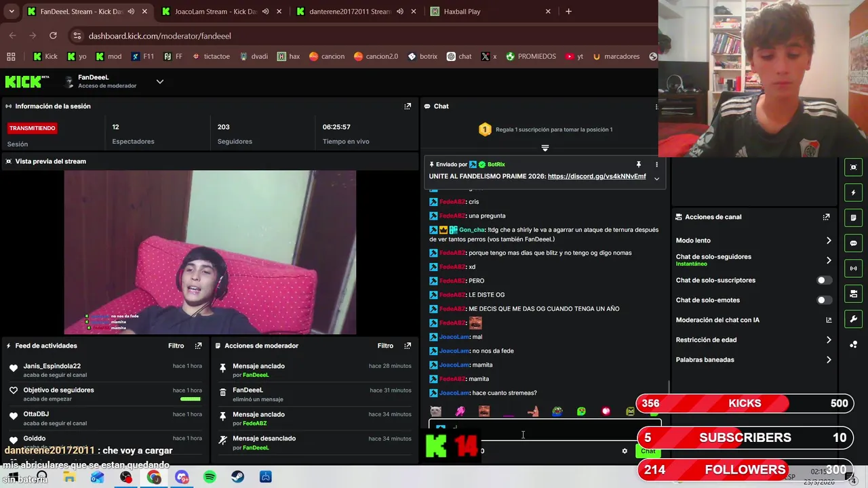This screenshot has width=868, height=488.
Task: Open the browser tab search dropdown
Action: 12,12
